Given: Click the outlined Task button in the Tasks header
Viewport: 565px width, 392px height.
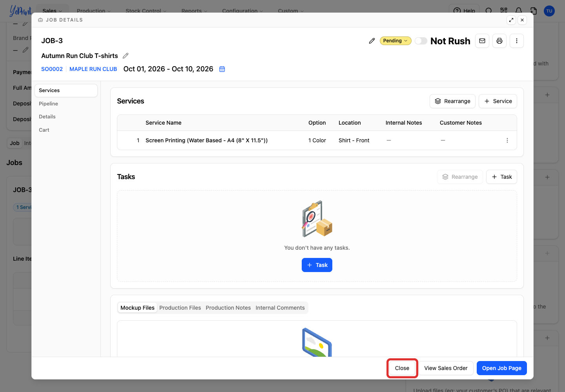Looking at the screenshot, I should click(501, 177).
